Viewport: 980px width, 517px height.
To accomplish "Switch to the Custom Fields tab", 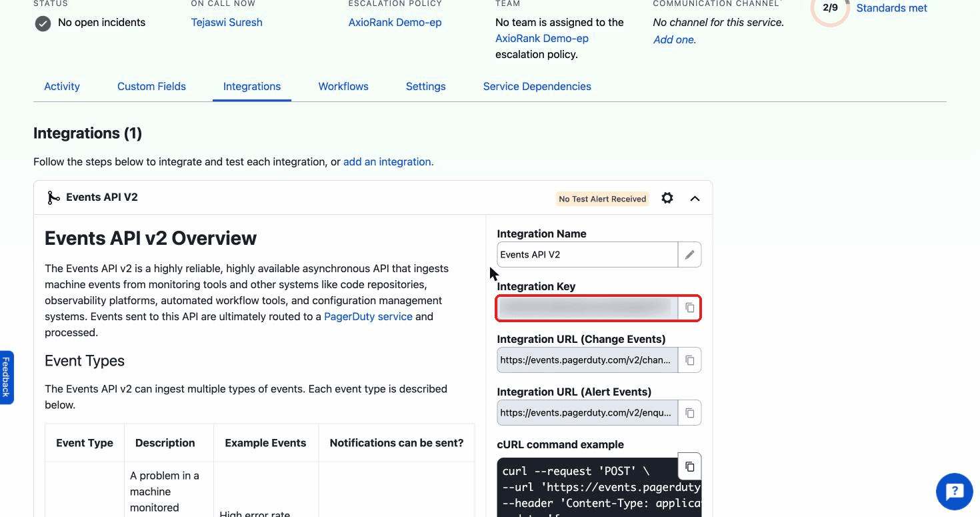I will tap(151, 86).
